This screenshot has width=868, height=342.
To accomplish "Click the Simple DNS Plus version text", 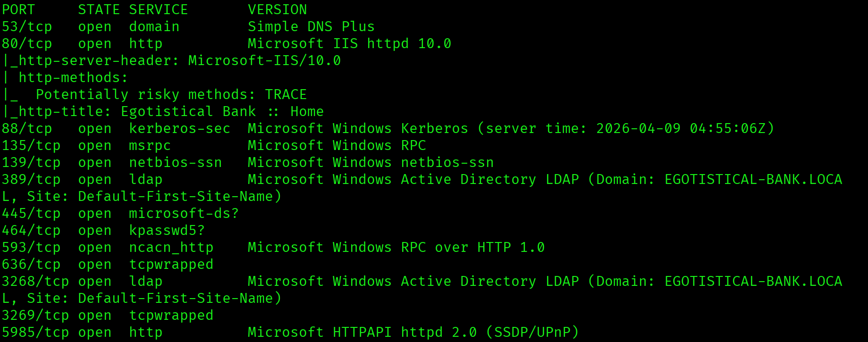I will click(x=311, y=27).
